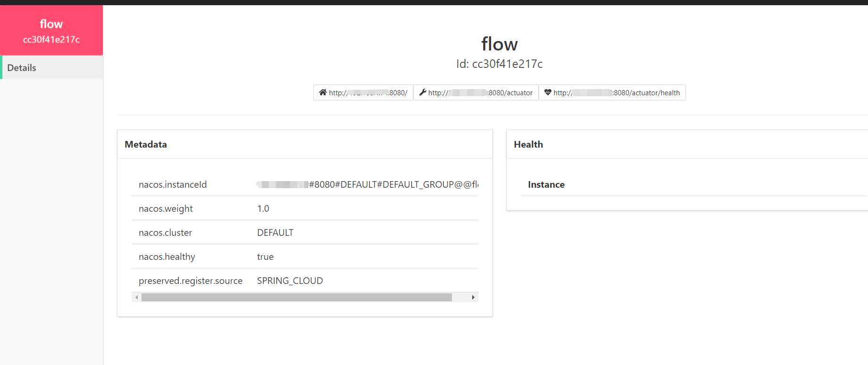Image resolution: width=868 pixels, height=365 pixels.
Task: Click the Metadata table's horizontal scrollbar thumb
Action: click(296, 297)
